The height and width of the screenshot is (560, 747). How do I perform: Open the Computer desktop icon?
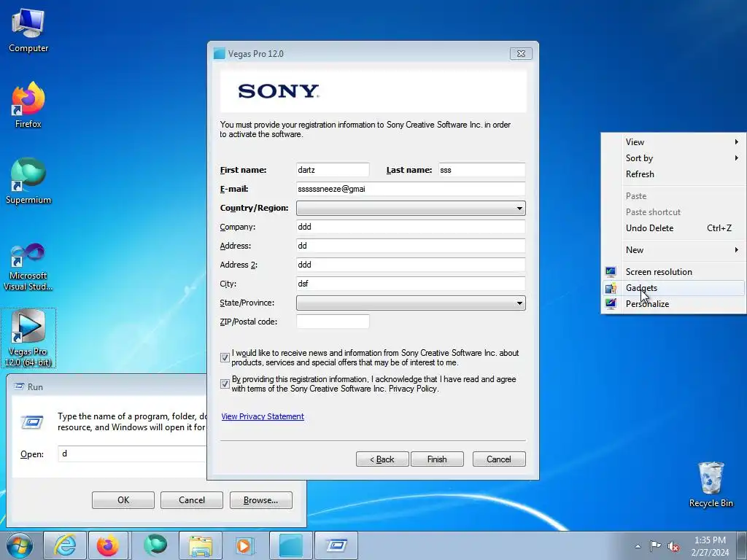pyautogui.click(x=28, y=31)
